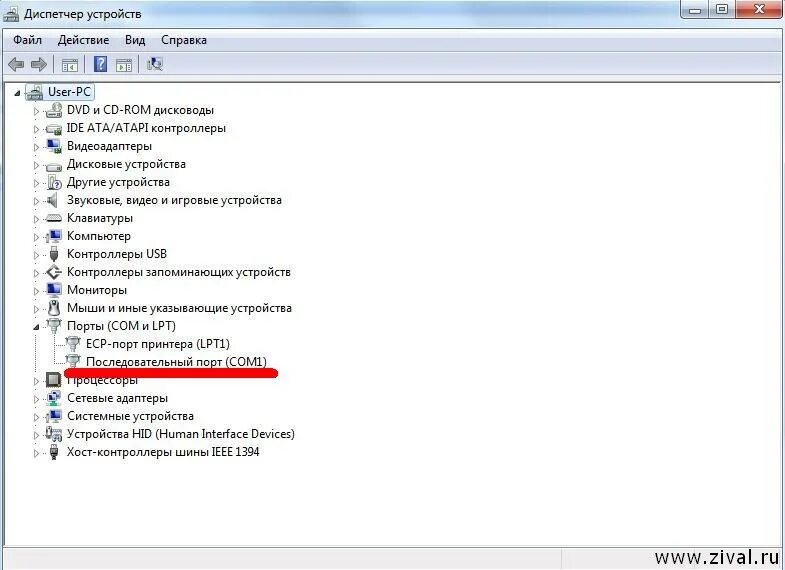Click Контроллеры запоминающих устройств icon

point(54,272)
